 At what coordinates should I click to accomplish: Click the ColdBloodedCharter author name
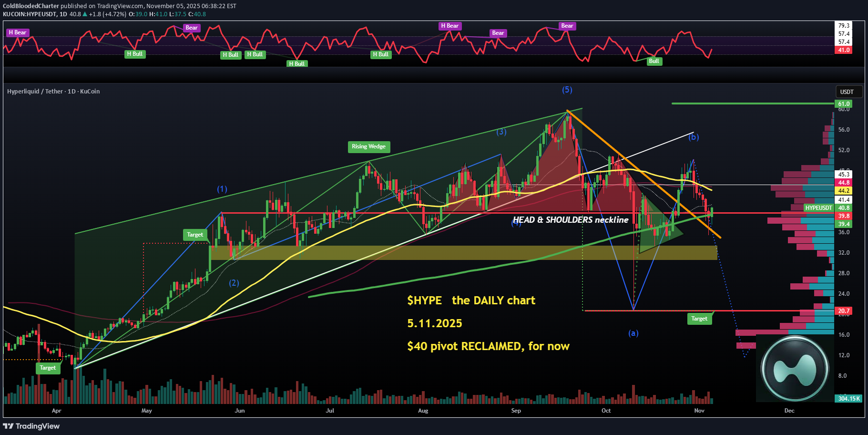(x=31, y=6)
